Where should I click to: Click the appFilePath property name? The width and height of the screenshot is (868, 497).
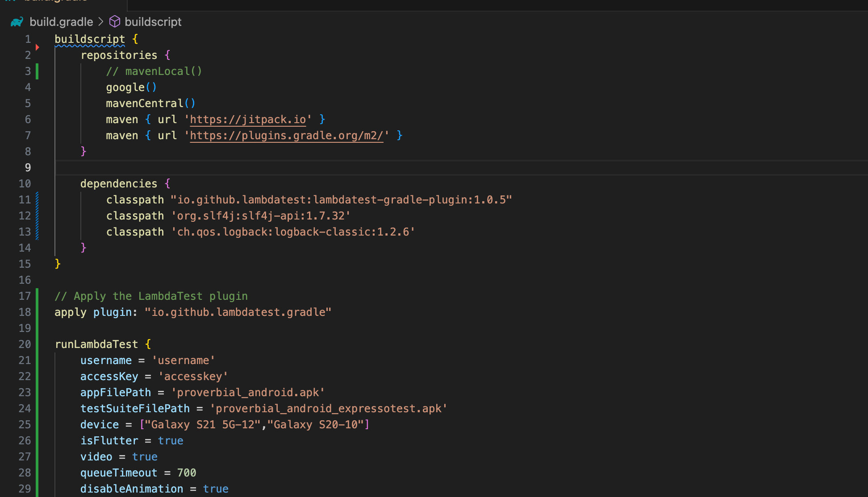[x=116, y=393]
